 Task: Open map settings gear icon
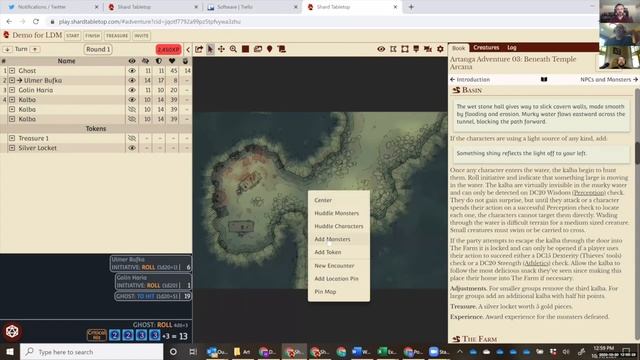click(x=440, y=49)
